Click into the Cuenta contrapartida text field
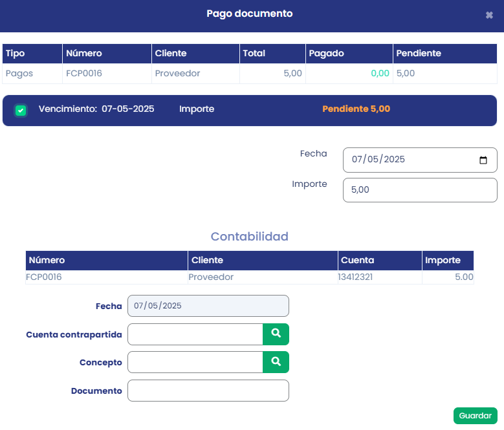 click(x=195, y=334)
